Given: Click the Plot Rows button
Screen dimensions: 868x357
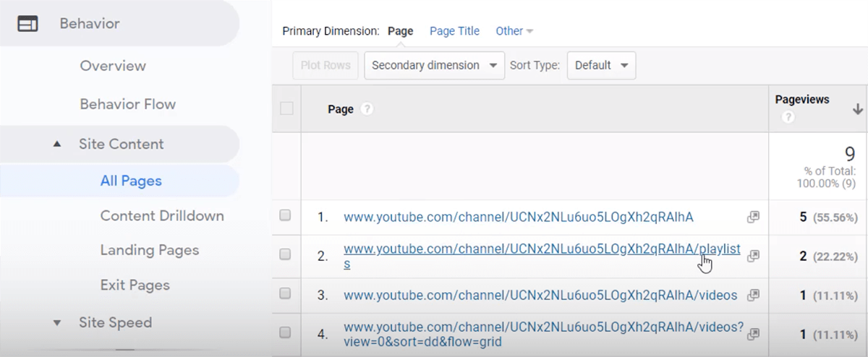Looking at the screenshot, I should [x=325, y=65].
